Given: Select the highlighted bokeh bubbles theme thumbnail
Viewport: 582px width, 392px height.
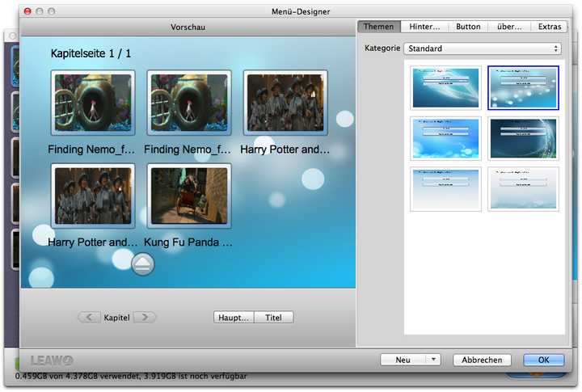Looking at the screenshot, I should (523, 88).
